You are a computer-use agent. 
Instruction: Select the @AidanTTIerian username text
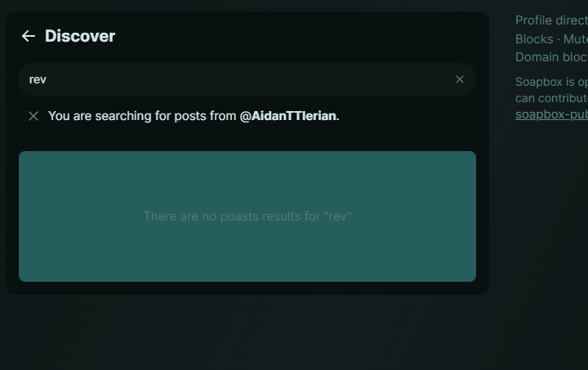287,116
